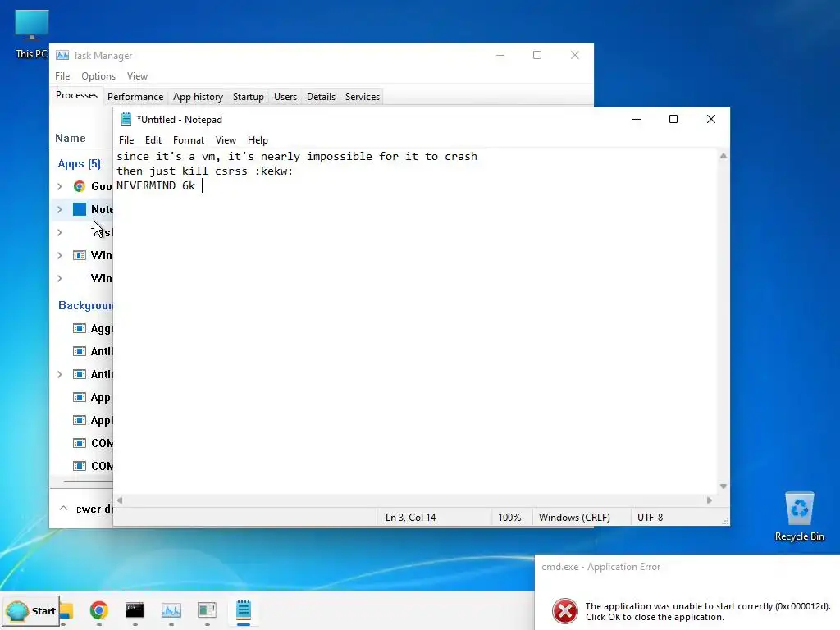Click UTF-8 encoding status bar entry
This screenshot has height=630, width=840.
pos(650,518)
